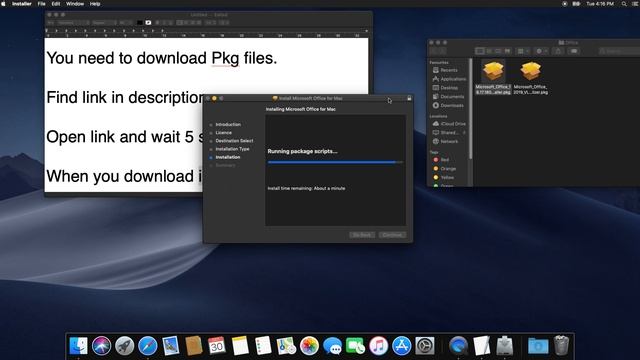This screenshot has width=640, height=360.
Task: Select column view in Finder toolbar
Action: click(498, 51)
